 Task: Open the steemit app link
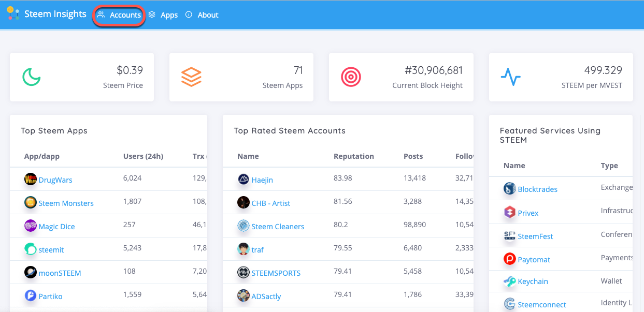click(x=51, y=250)
